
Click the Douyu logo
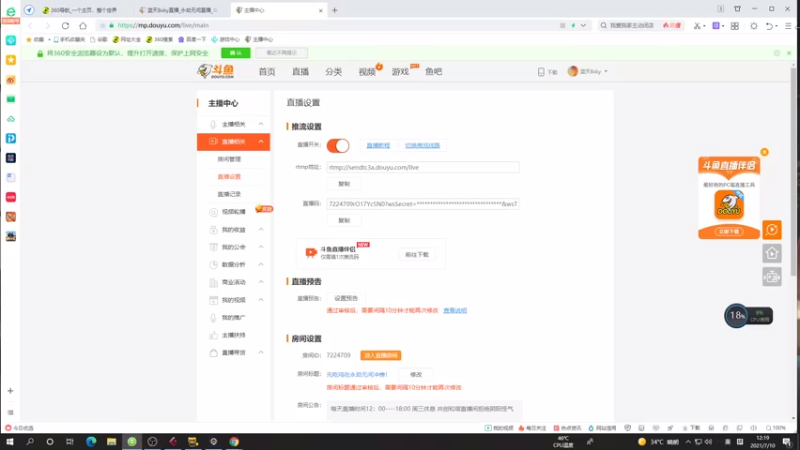[x=216, y=71]
